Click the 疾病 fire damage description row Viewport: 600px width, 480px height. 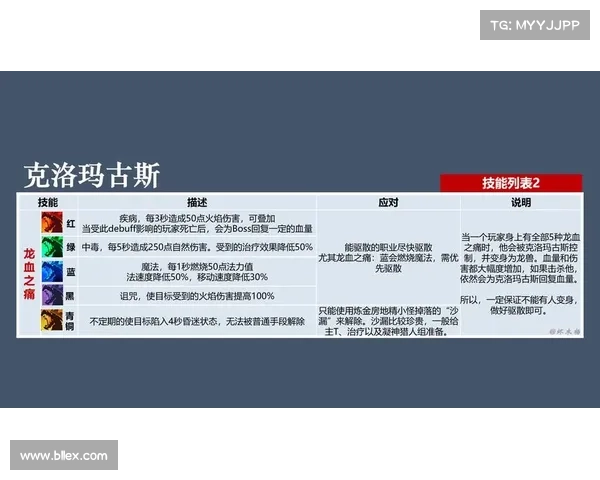[x=196, y=222]
